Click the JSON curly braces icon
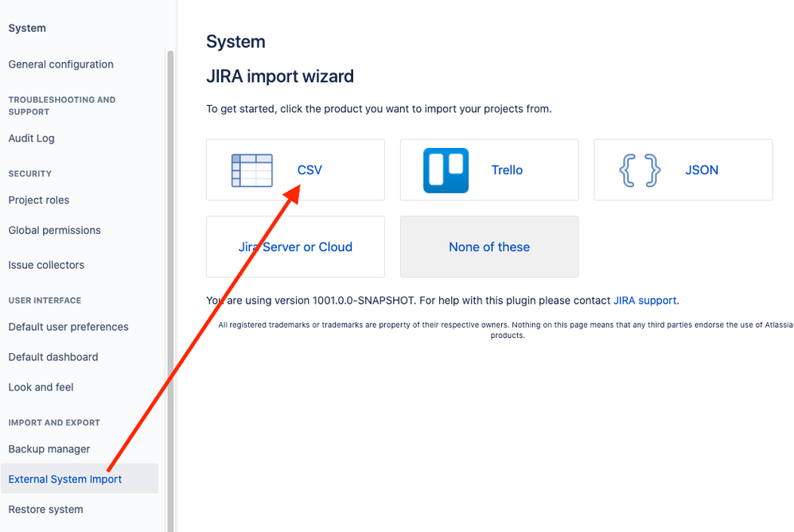794x532 pixels. tap(640, 171)
